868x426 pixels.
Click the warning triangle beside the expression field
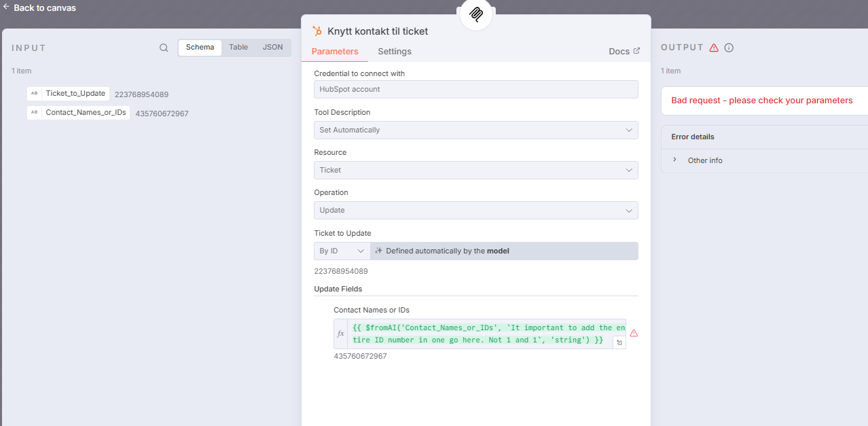[x=634, y=334]
